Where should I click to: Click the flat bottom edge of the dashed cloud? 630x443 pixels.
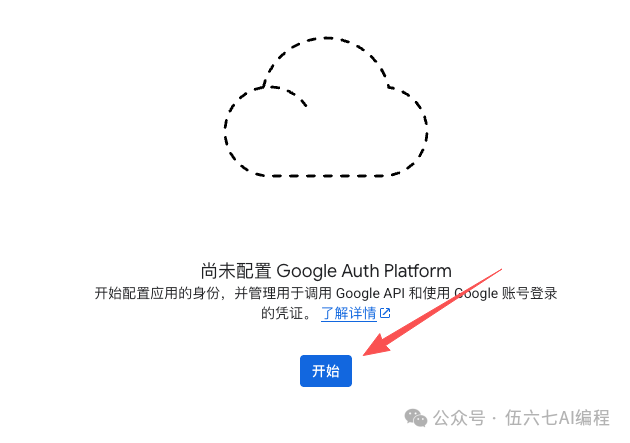(325, 176)
